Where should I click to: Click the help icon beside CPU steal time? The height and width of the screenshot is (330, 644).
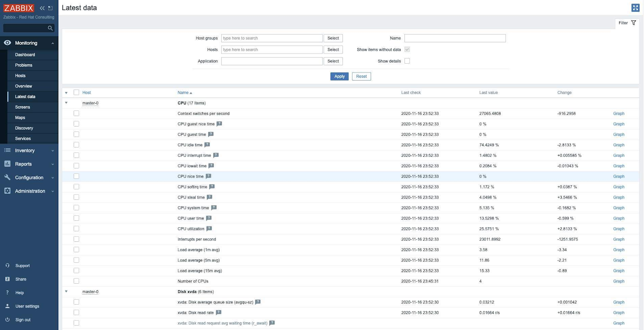[x=209, y=197]
